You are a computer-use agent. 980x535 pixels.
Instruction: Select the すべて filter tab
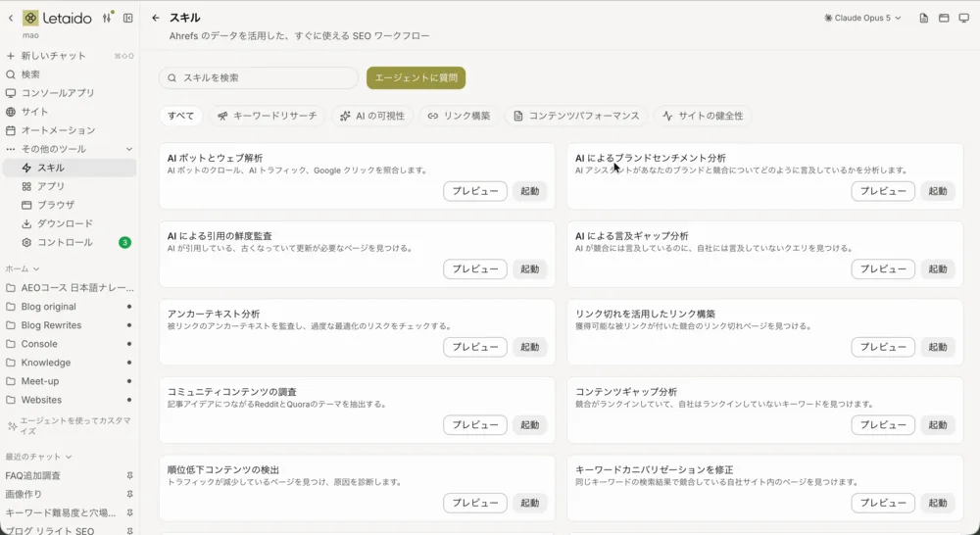[x=180, y=116]
